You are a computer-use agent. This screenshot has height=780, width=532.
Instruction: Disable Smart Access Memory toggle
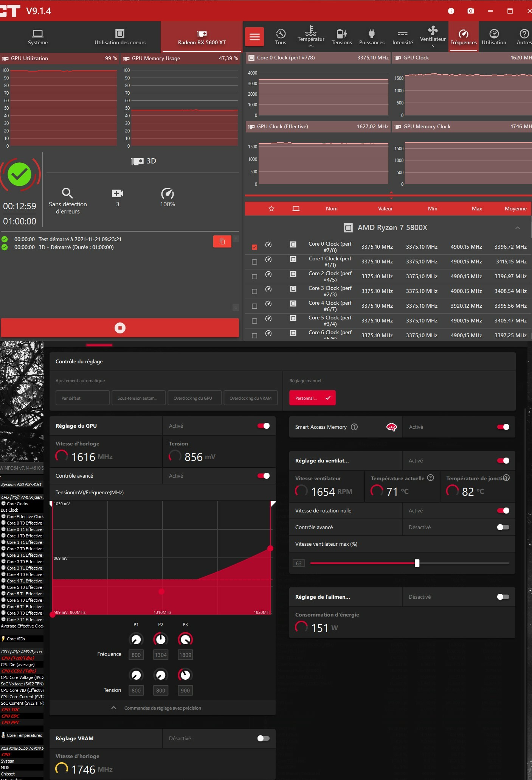pos(503,427)
